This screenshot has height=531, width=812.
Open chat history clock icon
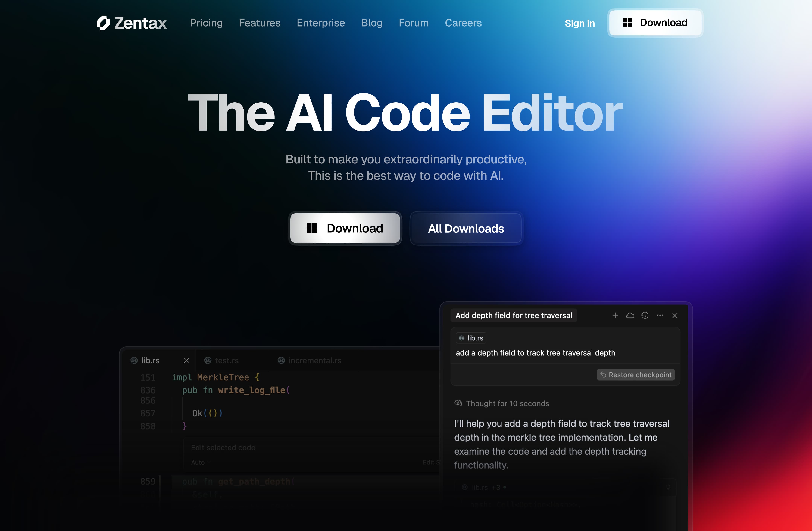[645, 315]
